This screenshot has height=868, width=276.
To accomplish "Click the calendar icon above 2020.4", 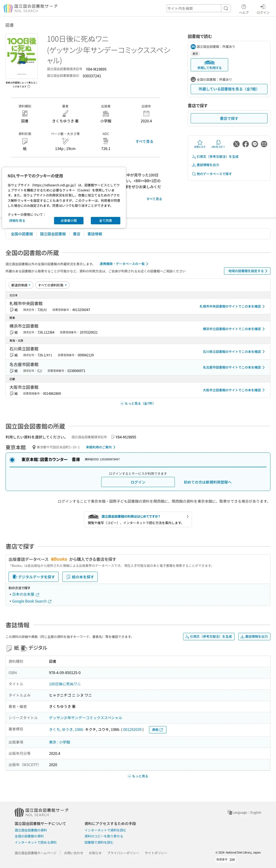I will (x=146, y=114).
